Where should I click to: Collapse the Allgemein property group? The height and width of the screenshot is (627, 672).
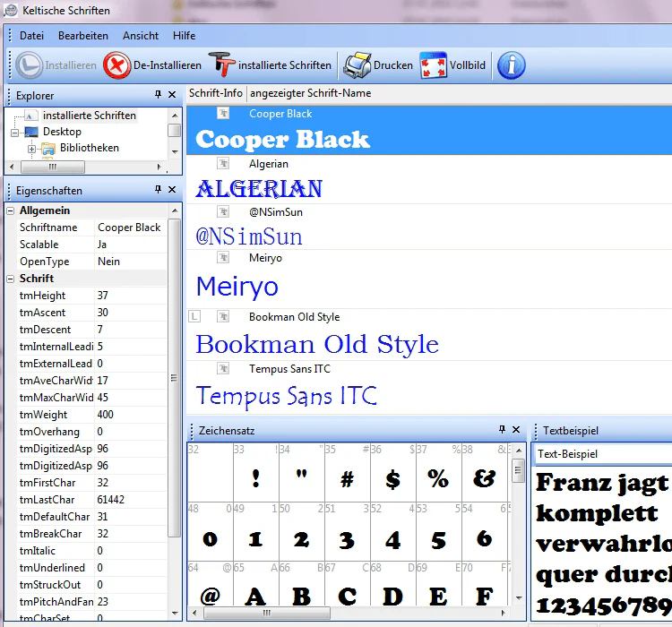11,210
